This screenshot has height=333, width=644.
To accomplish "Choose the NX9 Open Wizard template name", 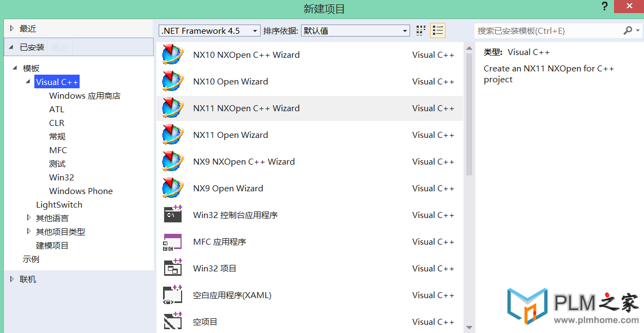I will [x=228, y=188].
